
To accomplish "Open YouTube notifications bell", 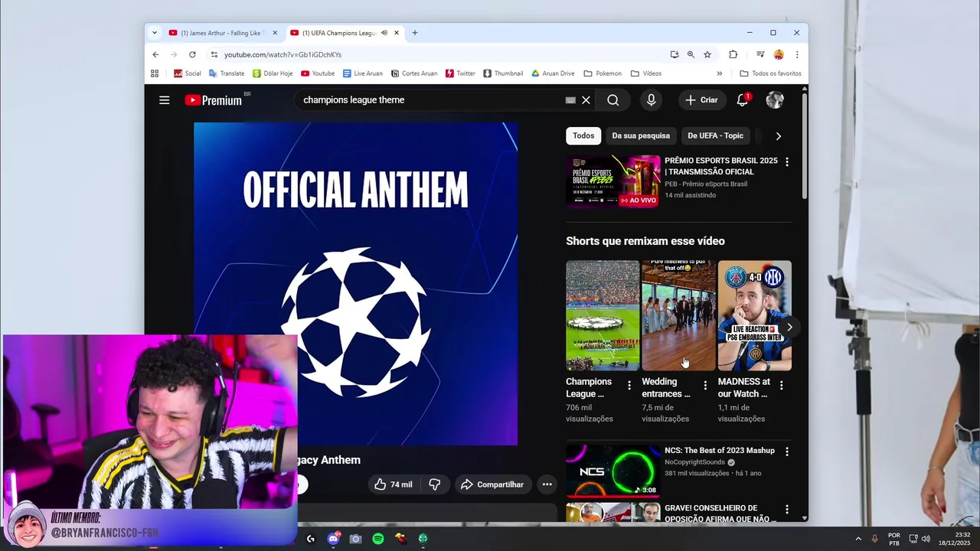I will click(743, 100).
